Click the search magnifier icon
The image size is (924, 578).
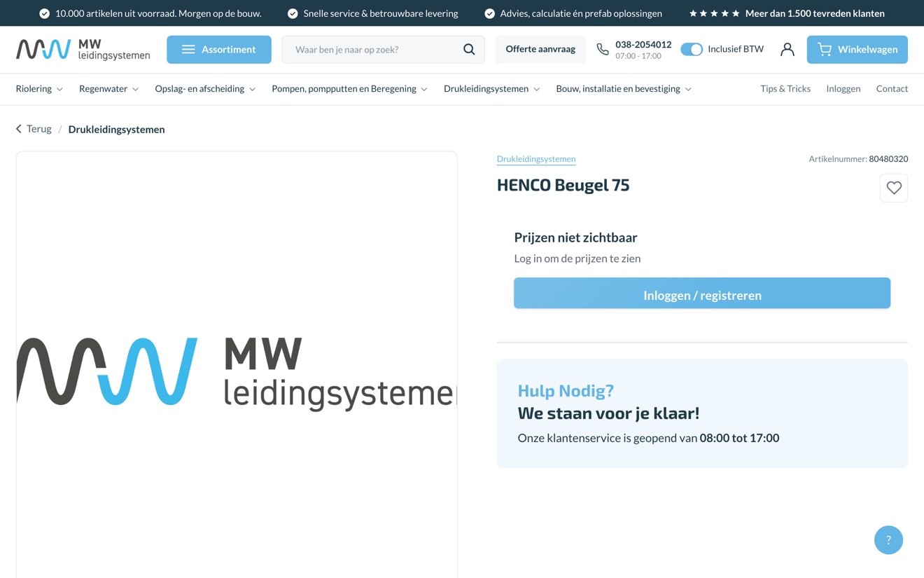coord(469,50)
